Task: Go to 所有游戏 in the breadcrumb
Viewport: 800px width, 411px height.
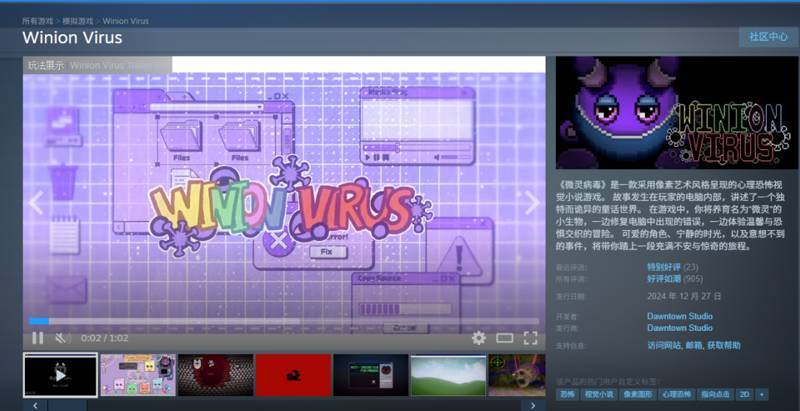Action: (x=37, y=21)
